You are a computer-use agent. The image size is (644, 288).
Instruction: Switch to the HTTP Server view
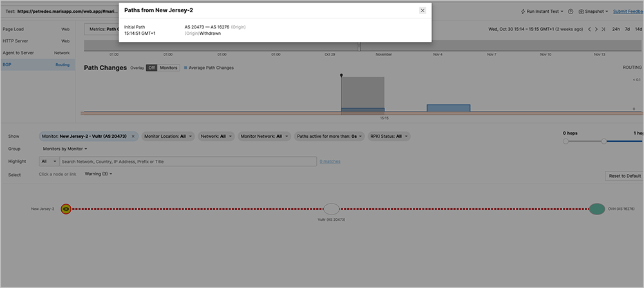tap(37, 41)
